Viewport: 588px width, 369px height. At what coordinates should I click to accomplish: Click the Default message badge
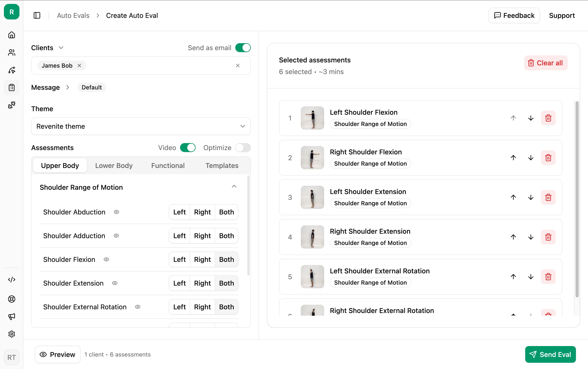pos(92,87)
